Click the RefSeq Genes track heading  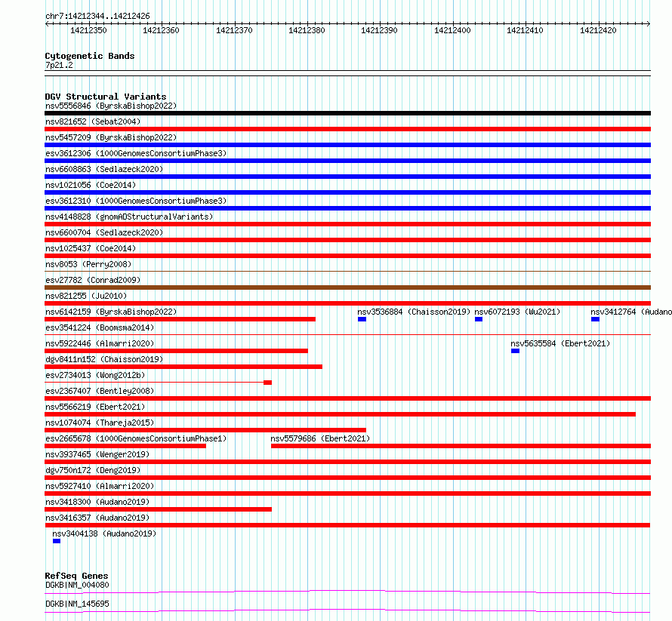(x=76, y=576)
